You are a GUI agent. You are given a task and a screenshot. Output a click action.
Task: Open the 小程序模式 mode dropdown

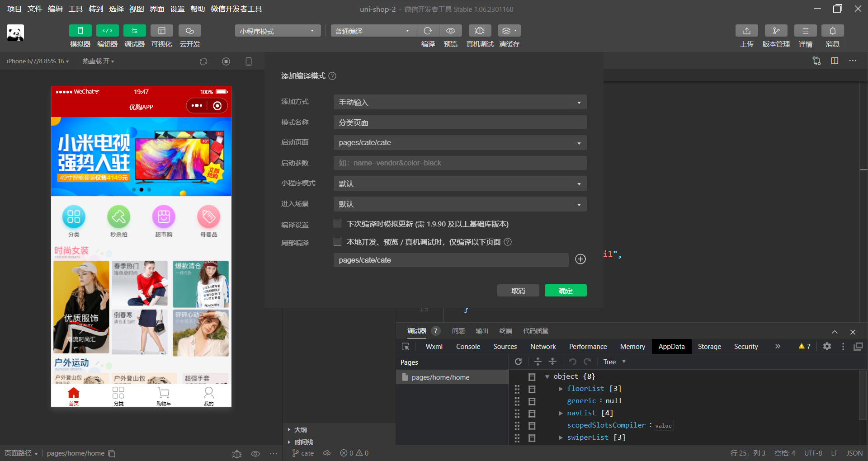click(278, 31)
